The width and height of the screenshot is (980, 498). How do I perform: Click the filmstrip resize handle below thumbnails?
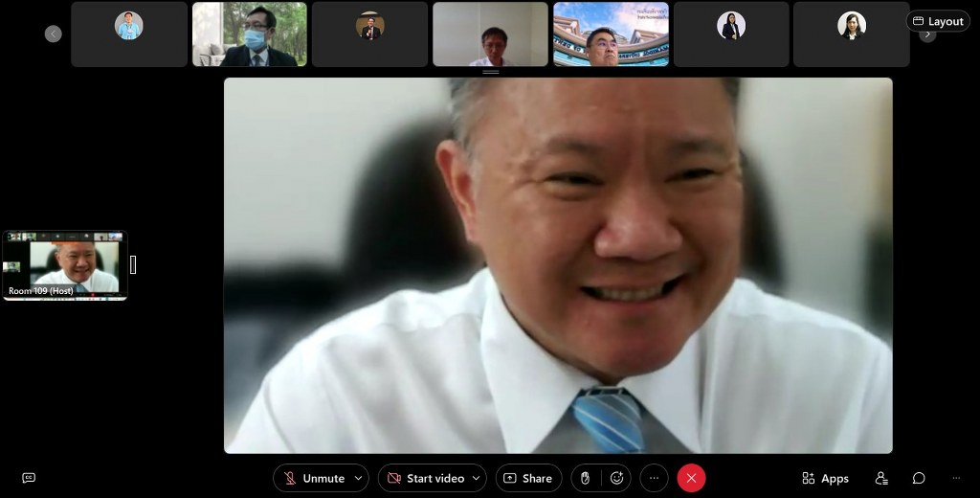coord(490,72)
